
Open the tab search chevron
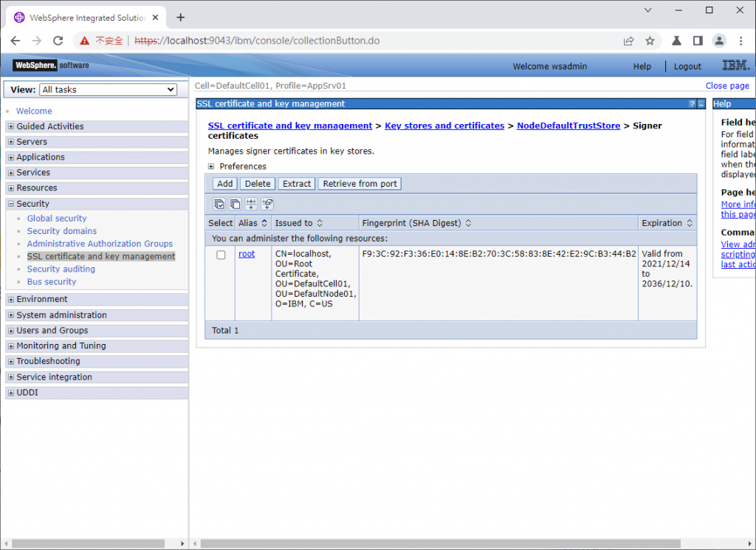648,10
